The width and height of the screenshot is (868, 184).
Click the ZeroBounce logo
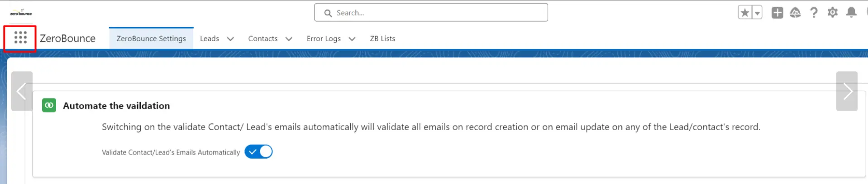coord(21,13)
